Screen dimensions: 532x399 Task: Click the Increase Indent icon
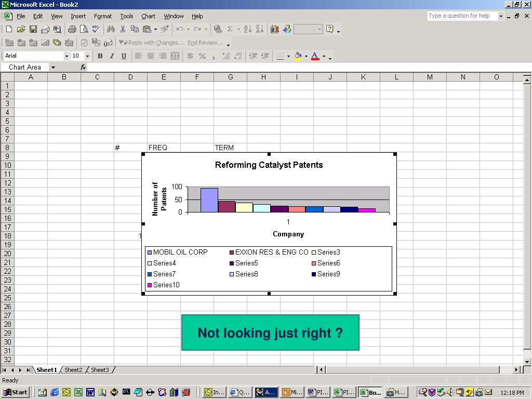pyautogui.click(x=265, y=56)
